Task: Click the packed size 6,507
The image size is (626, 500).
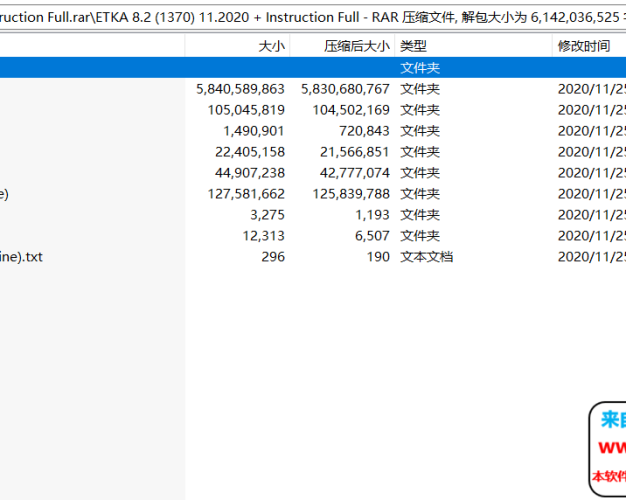Action: pyautogui.click(x=372, y=236)
